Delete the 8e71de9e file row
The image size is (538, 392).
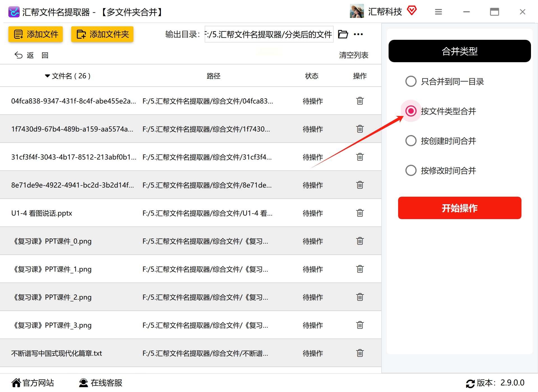pos(360,185)
